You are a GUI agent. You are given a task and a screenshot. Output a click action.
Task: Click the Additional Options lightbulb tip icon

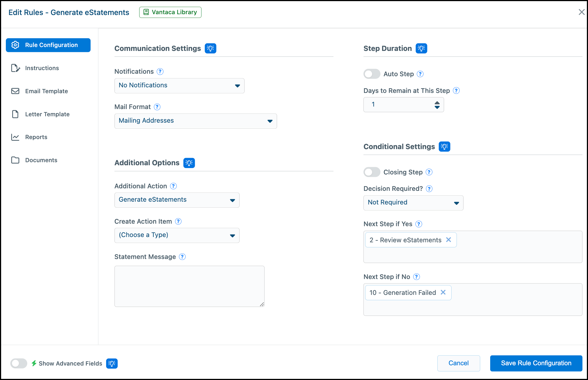189,163
